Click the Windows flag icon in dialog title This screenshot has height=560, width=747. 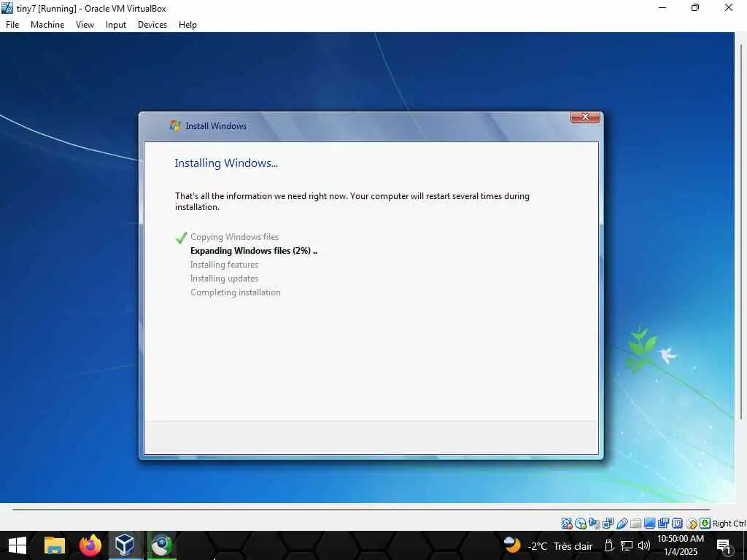pos(175,125)
